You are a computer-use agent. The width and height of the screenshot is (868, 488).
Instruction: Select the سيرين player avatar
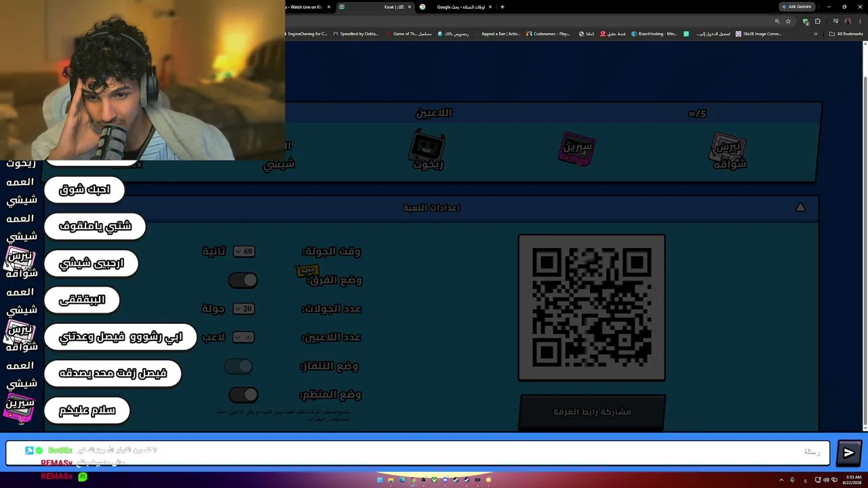point(577,148)
